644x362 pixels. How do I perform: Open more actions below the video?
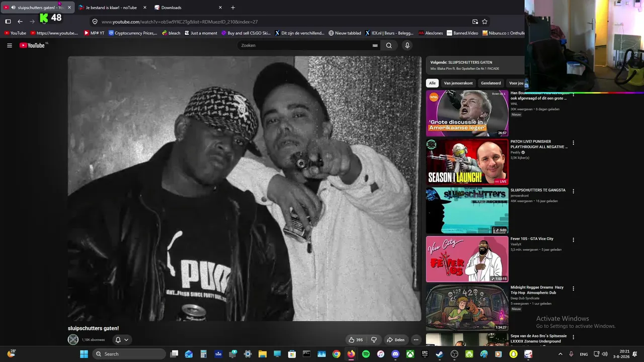(x=416, y=340)
